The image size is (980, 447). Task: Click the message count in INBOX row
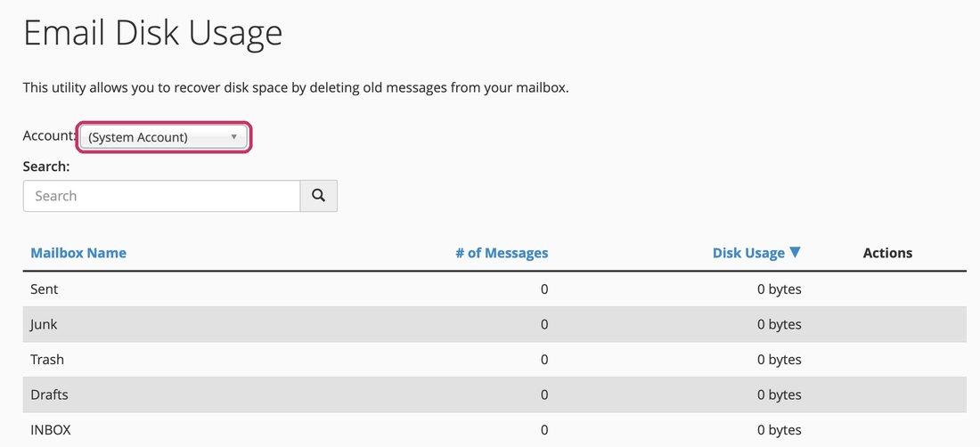544,429
